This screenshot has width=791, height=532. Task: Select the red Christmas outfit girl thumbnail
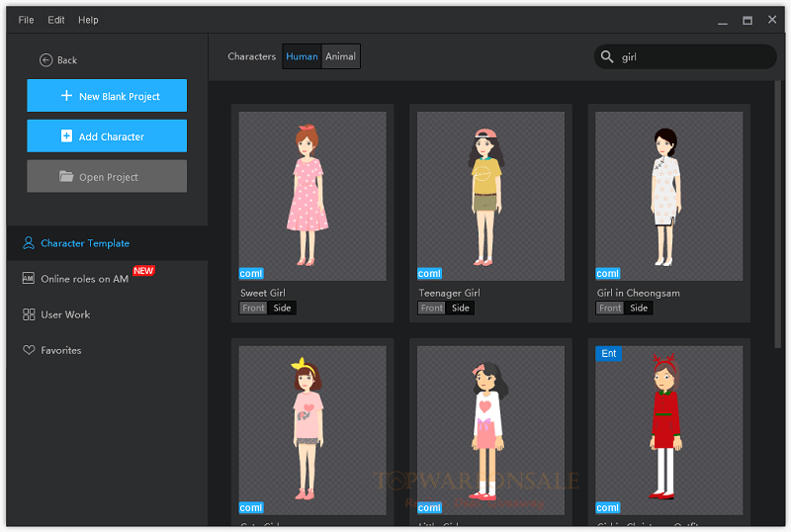669,430
